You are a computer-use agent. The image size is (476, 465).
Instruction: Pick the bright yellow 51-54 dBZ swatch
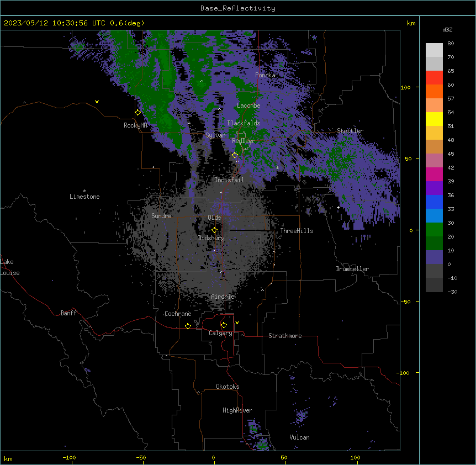click(x=434, y=119)
